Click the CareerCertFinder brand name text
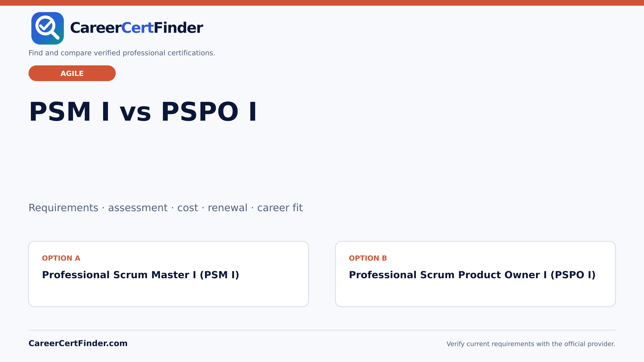 click(137, 28)
